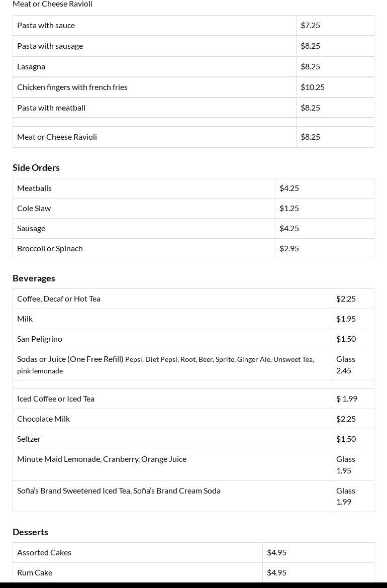Click Chicken fingers with french fries item
387x588 pixels.
tap(72, 87)
